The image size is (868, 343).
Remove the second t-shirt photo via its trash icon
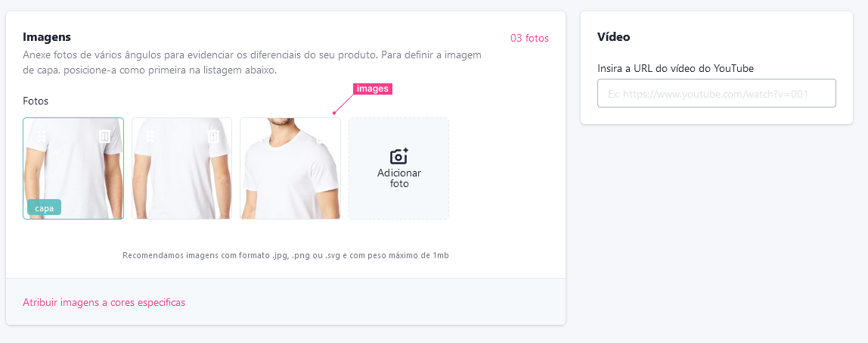point(213,136)
